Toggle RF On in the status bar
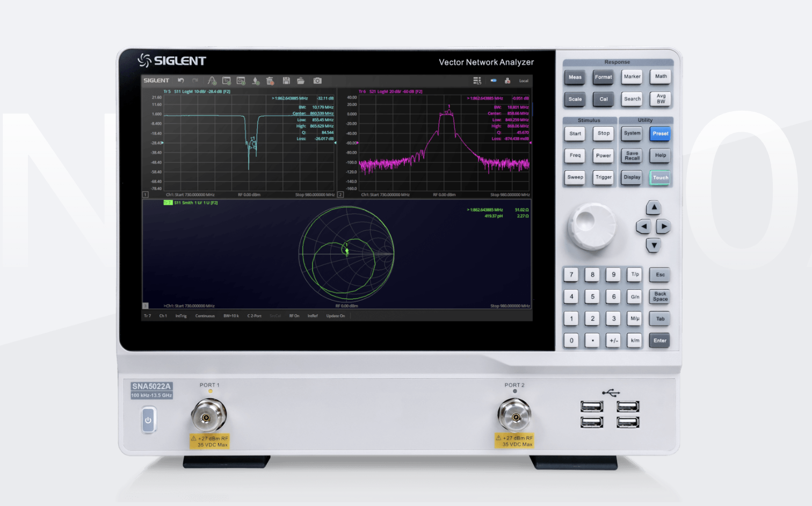Screen dimensions: 812x506 (x=294, y=316)
